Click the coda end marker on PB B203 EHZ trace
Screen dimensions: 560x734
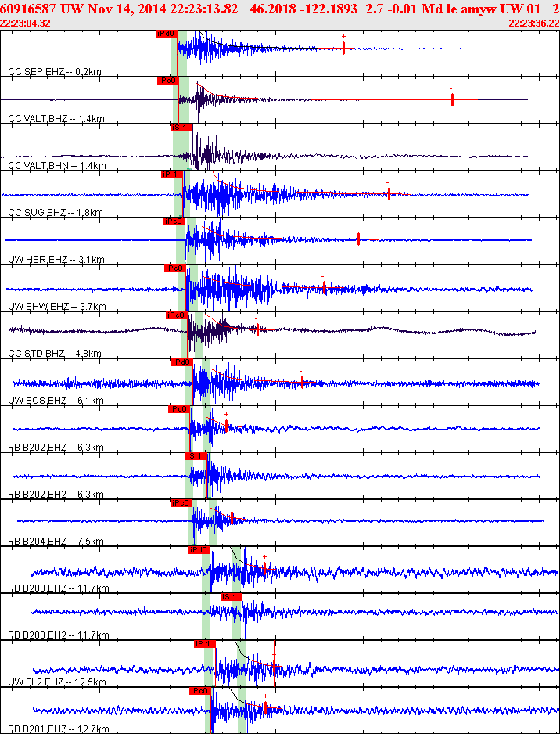(x=265, y=568)
